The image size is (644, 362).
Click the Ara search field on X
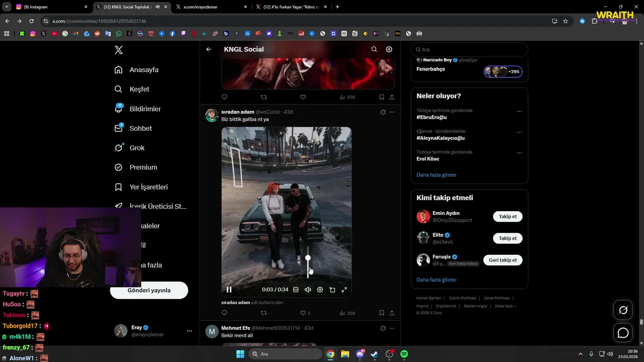(x=469, y=50)
